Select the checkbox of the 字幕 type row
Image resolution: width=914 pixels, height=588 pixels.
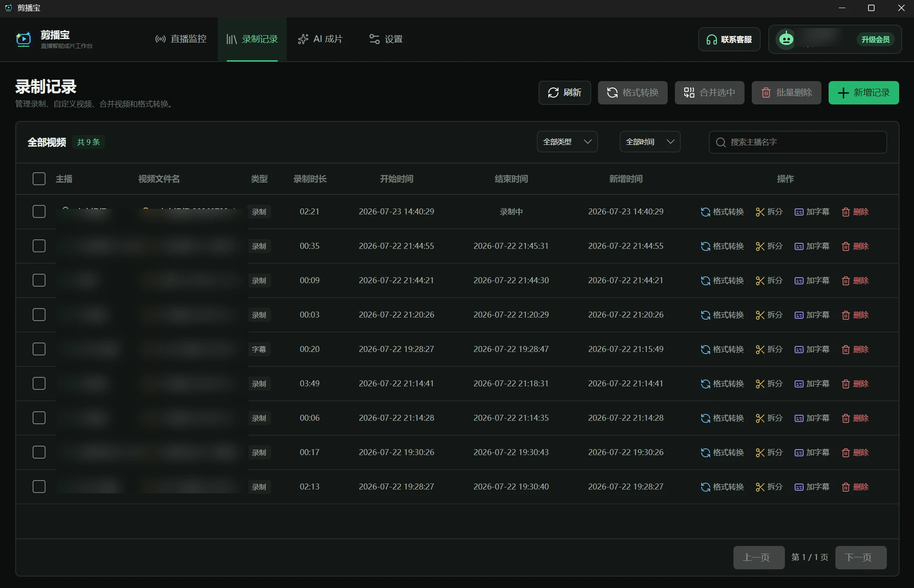pyautogui.click(x=39, y=349)
